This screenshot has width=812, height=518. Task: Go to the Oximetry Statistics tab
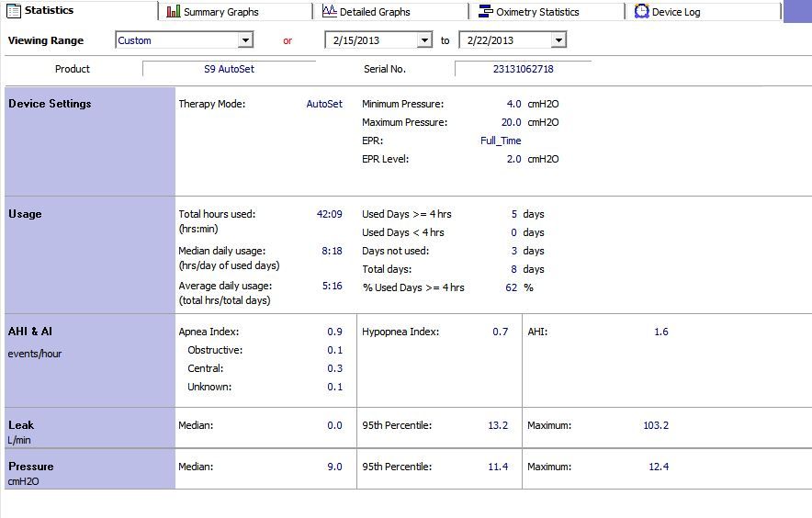[x=547, y=11]
